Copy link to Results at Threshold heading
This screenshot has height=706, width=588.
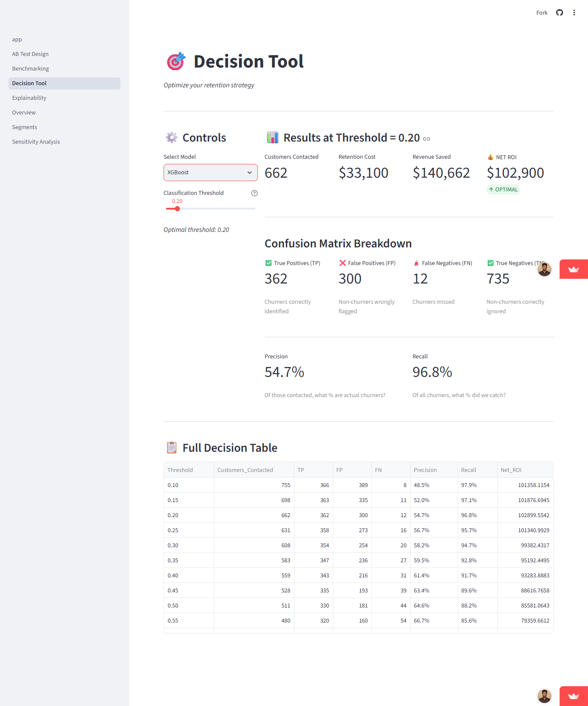[427, 139]
